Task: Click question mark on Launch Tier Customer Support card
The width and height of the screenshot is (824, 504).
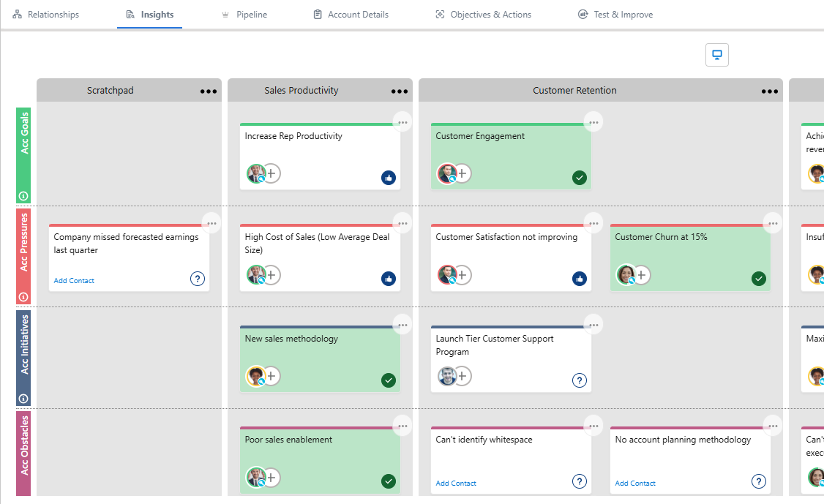Action: (x=580, y=380)
